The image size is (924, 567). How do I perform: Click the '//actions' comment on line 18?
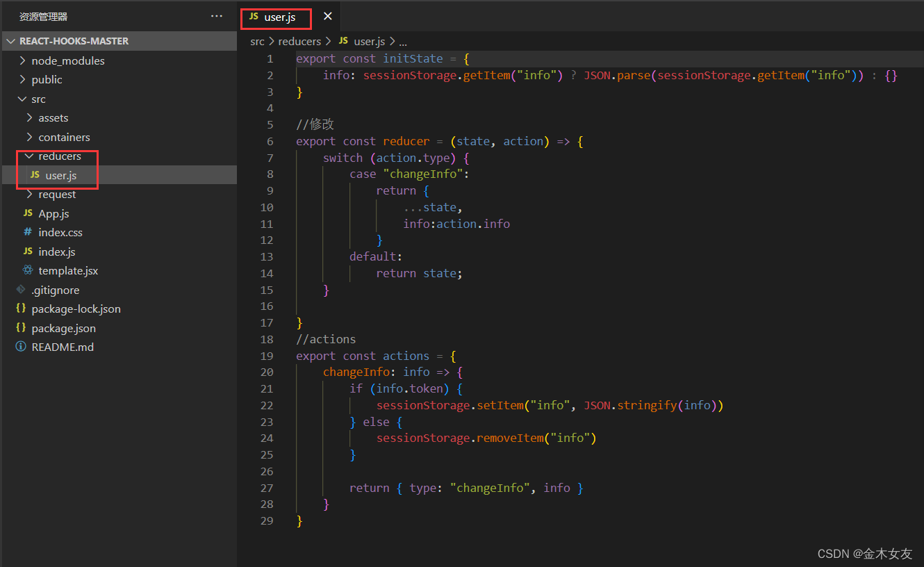pos(326,339)
